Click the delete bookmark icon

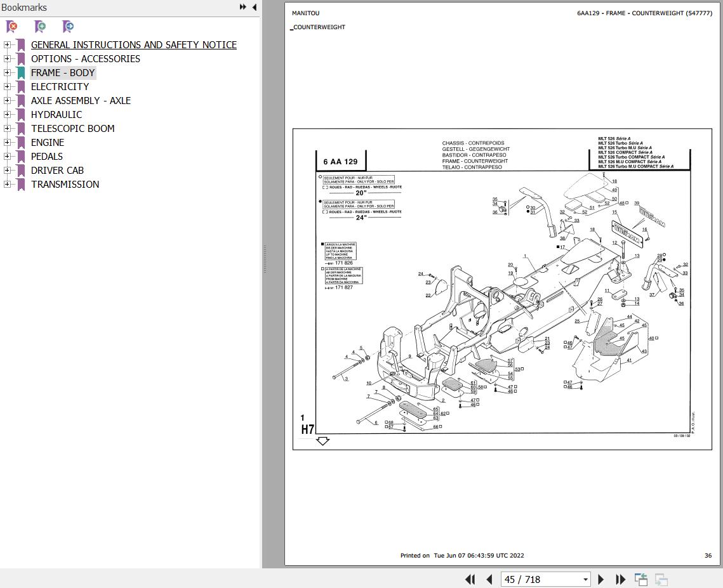pos(12,27)
